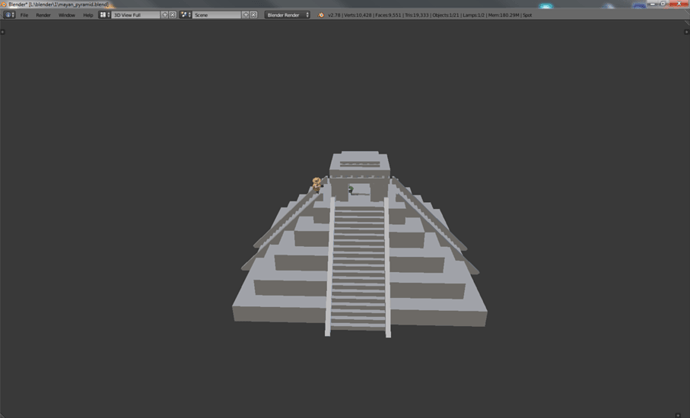Image resolution: width=690 pixels, height=418 pixels.
Task: Open the editor type selector icon
Action: tap(9, 15)
